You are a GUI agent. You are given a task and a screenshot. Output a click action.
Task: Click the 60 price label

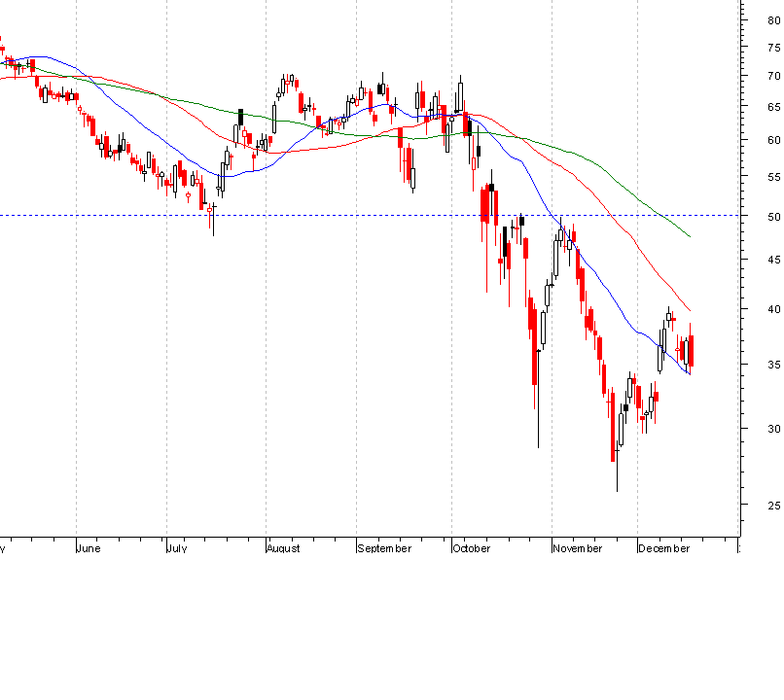pyautogui.click(x=774, y=140)
